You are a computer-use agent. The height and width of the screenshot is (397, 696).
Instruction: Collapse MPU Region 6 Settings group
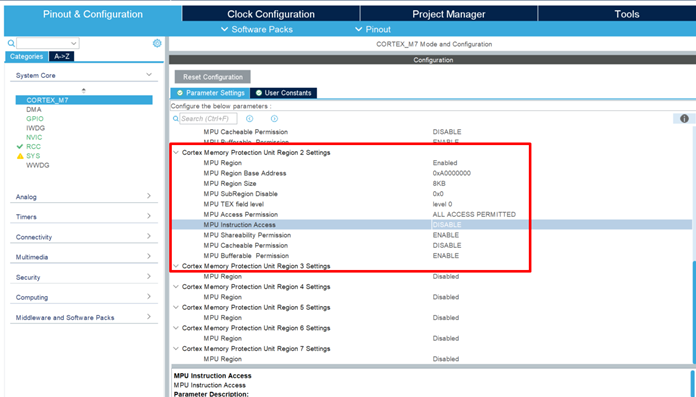[176, 328]
